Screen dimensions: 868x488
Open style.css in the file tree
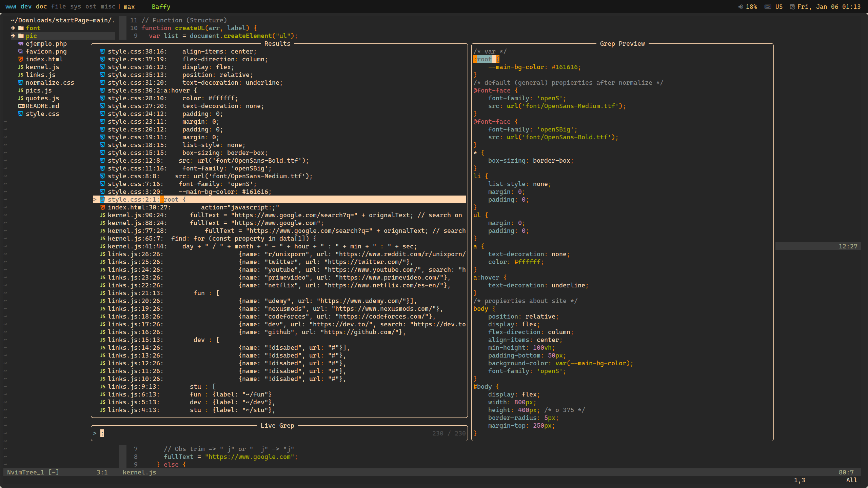click(42, 114)
